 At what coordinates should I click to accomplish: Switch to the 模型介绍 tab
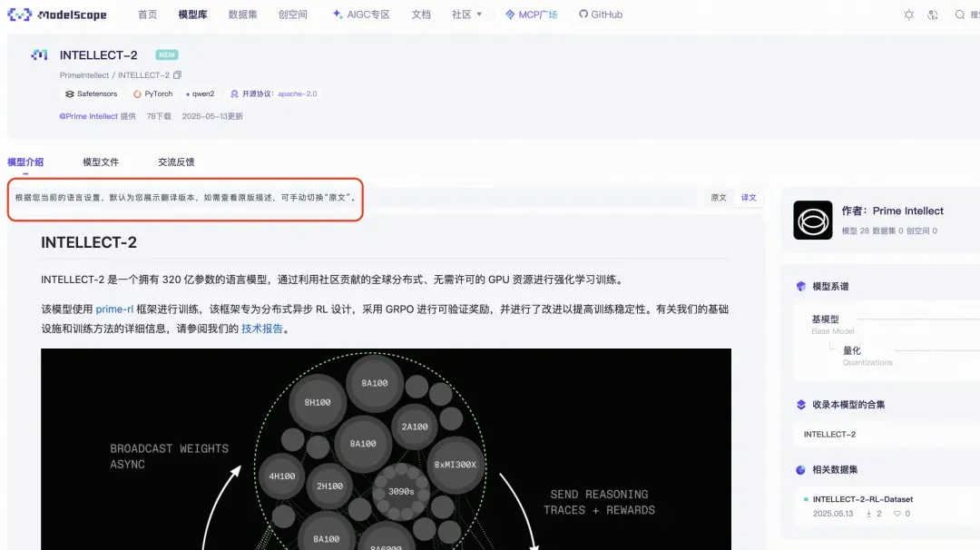click(x=25, y=162)
